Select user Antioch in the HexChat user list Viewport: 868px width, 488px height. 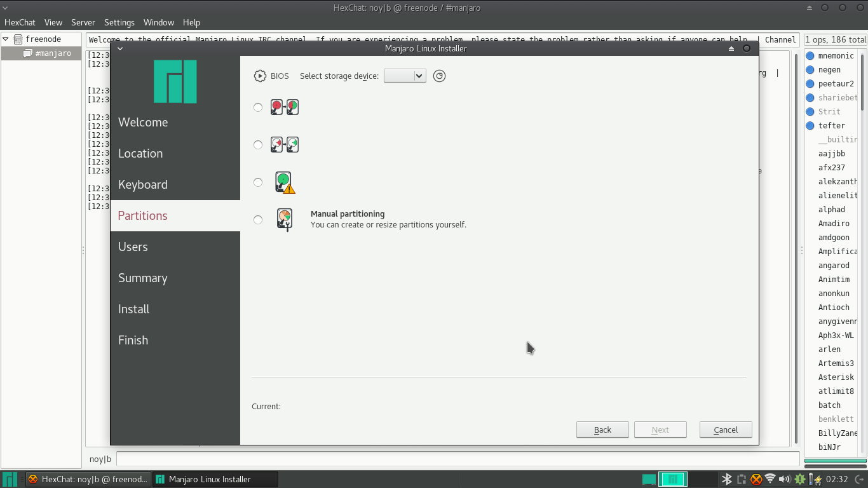[832, 308]
